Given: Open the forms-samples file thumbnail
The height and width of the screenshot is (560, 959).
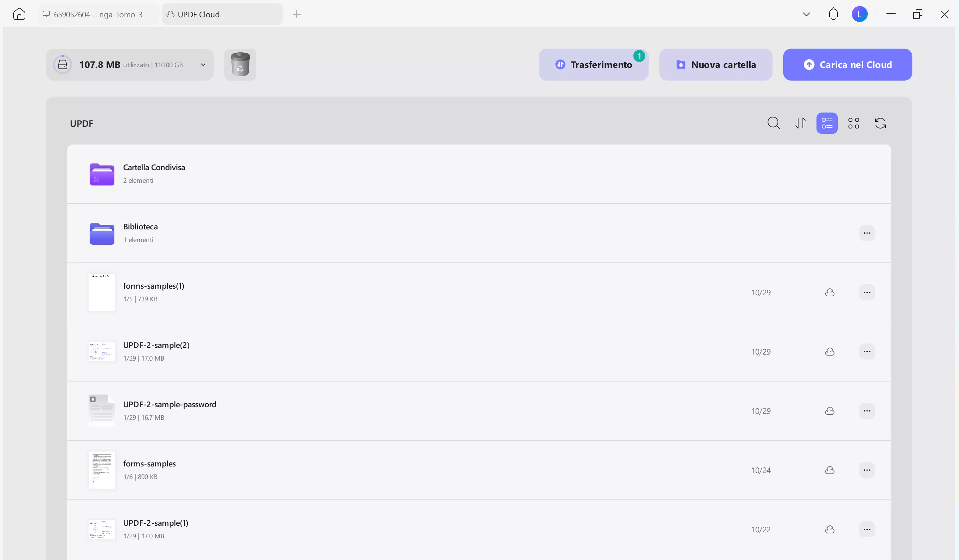Looking at the screenshot, I should [102, 470].
